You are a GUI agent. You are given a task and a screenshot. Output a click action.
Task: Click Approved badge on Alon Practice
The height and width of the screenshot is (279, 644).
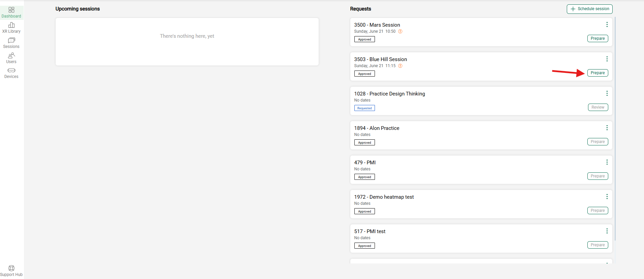click(364, 143)
